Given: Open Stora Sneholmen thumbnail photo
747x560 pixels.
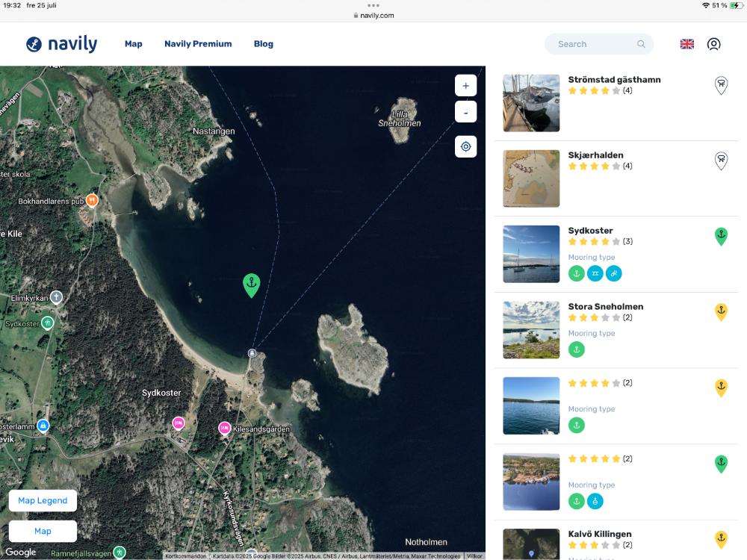Looking at the screenshot, I should 531,330.
